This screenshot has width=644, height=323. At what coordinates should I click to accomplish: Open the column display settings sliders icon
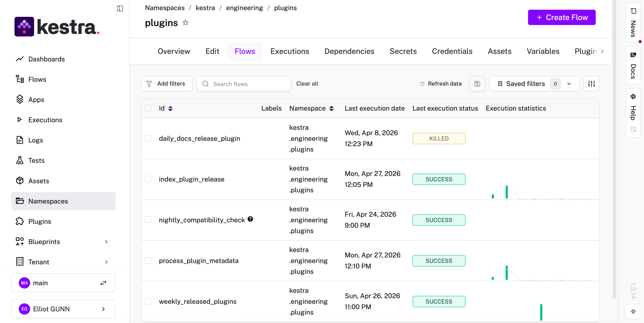tap(591, 84)
